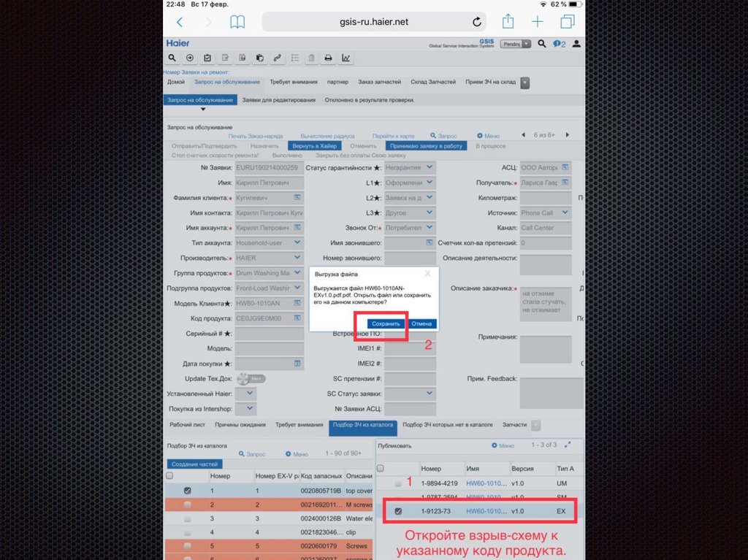The image size is (748, 560).
Task: Click the green edit record toolbar icon
Action: (225, 58)
